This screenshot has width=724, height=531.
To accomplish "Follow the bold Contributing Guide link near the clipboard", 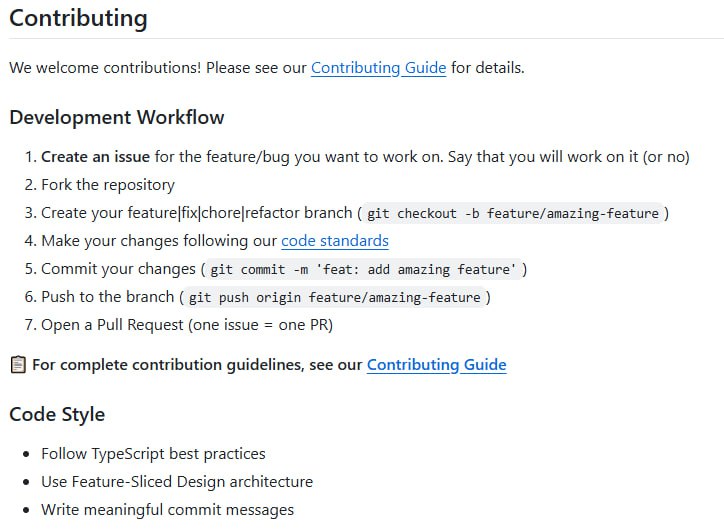I will 436,365.
